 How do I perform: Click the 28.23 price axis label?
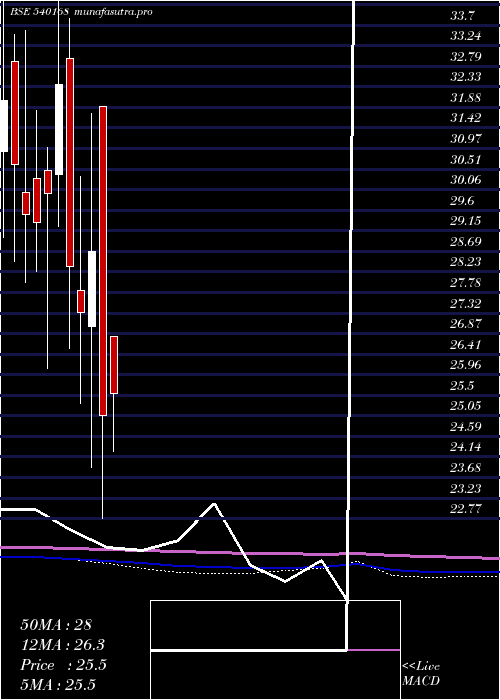[x=466, y=262]
